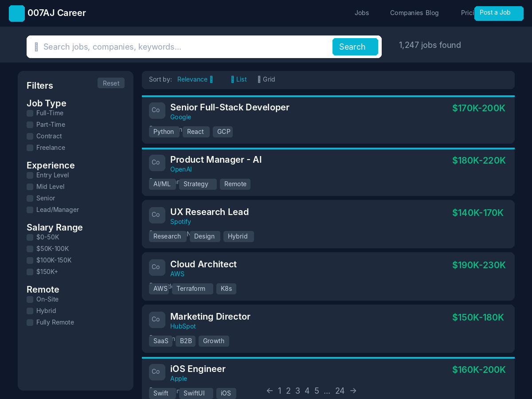Click the Post a Job button
Image resolution: width=532 pixels, height=399 pixels.
pyautogui.click(x=499, y=13)
